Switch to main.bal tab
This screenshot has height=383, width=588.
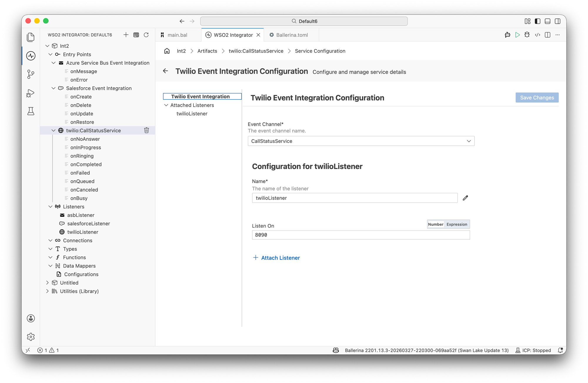click(177, 35)
